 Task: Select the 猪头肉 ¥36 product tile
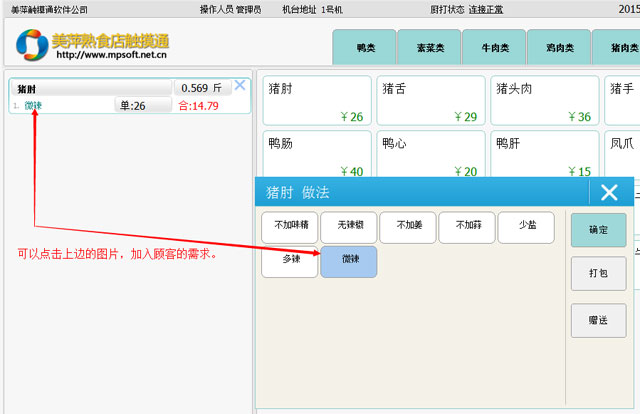click(543, 101)
